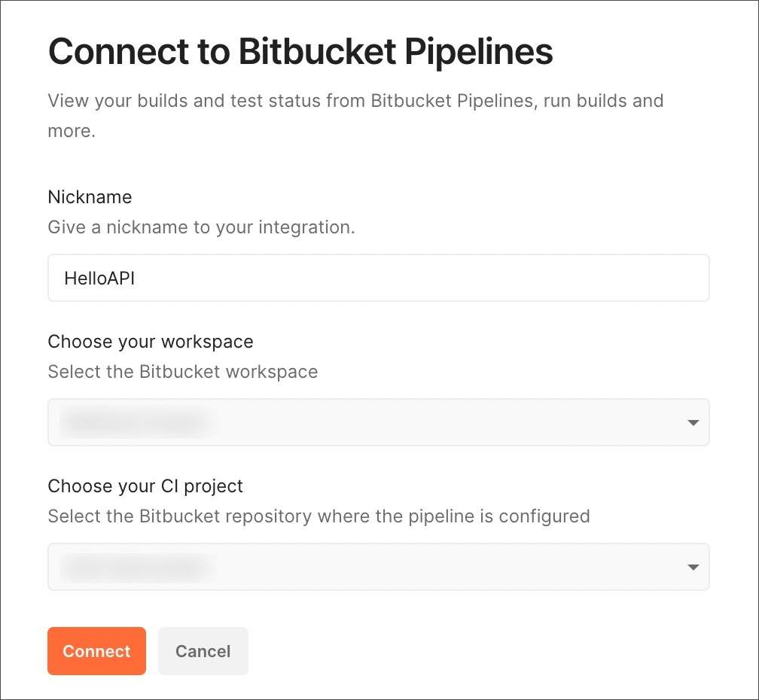
Task: Click the Nickname field label
Action: (89, 196)
